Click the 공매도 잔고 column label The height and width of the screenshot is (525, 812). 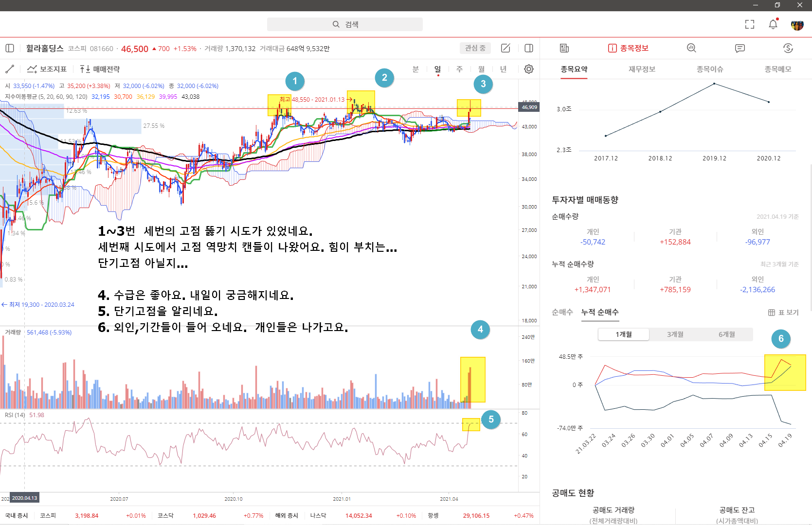[737, 510]
